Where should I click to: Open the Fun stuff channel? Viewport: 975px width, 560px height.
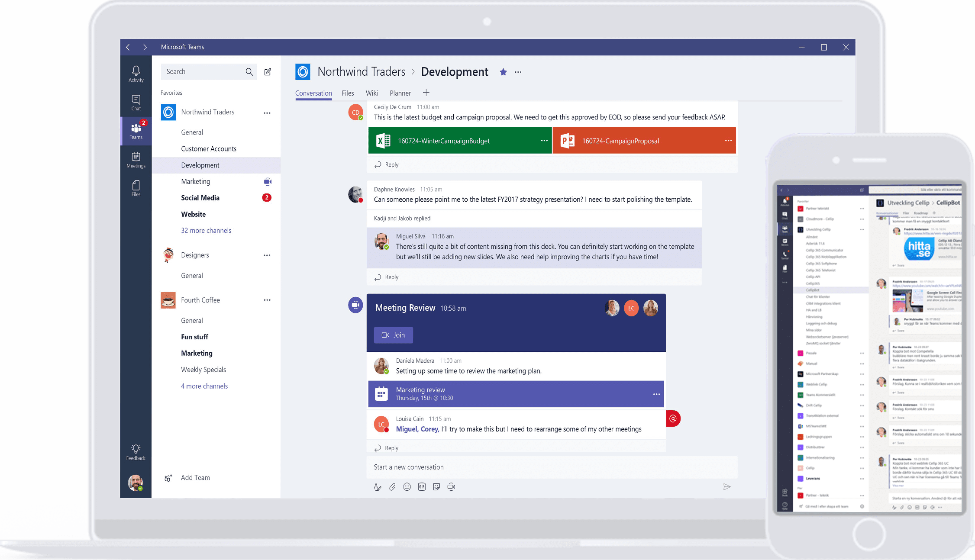tap(194, 337)
